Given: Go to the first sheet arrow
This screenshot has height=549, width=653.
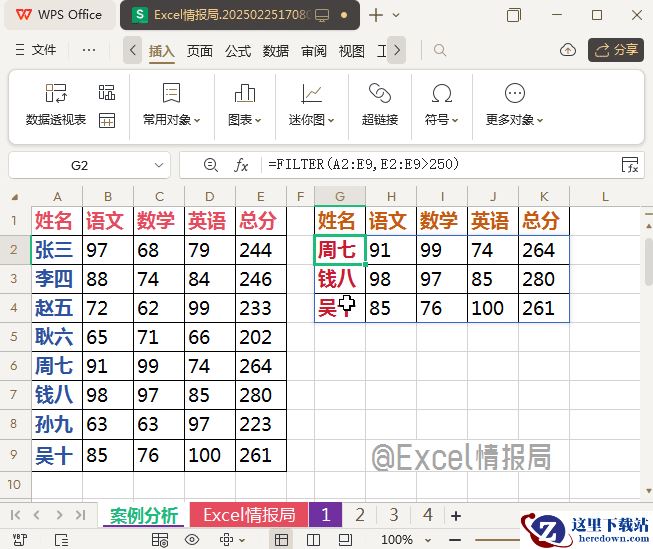Looking at the screenshot, I should 15,515.
